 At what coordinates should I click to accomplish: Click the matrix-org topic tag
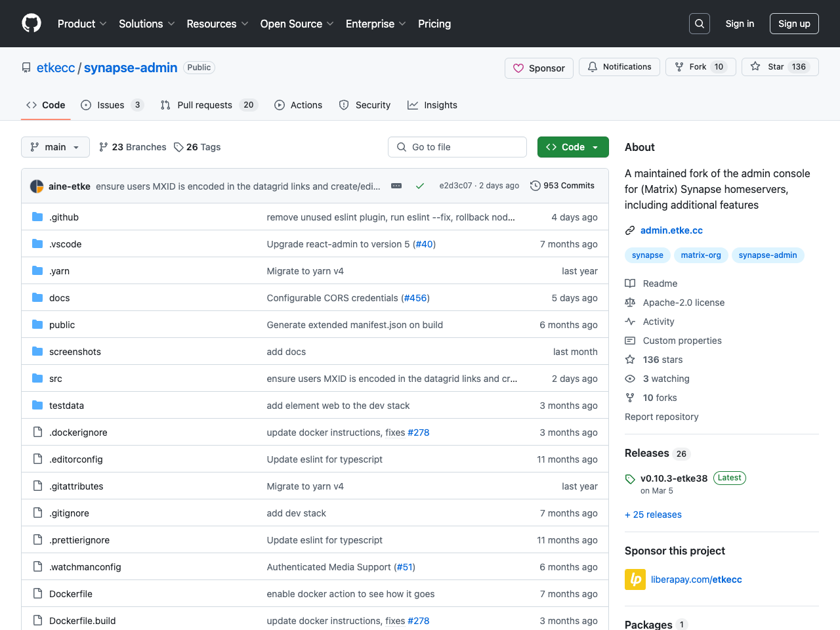(701, 255)
